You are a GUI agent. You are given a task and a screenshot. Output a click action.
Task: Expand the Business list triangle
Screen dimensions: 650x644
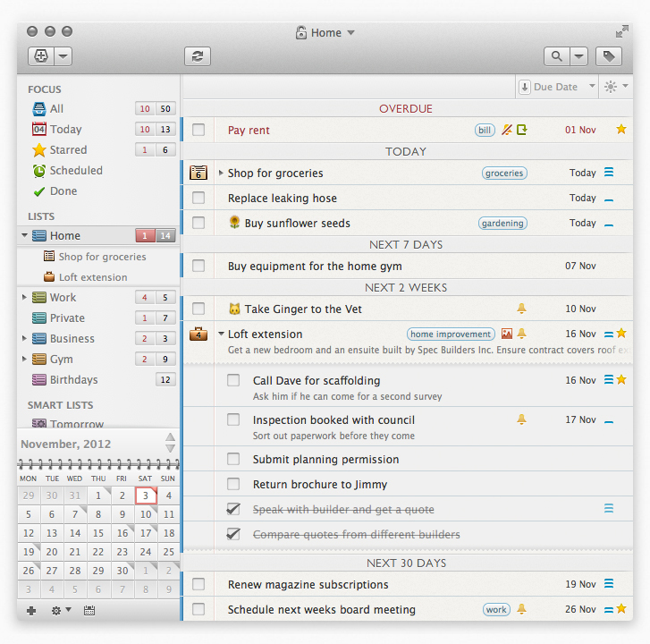(24, 338)
